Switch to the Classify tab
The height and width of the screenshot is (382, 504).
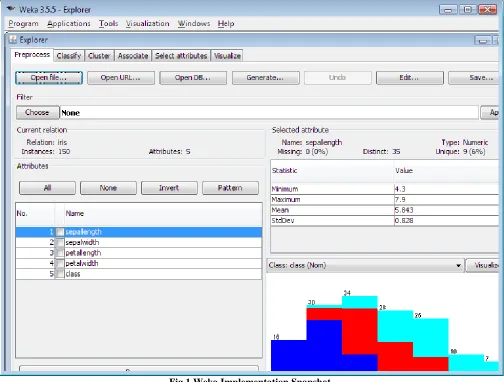pyautogui.click(x=69, y=56)
